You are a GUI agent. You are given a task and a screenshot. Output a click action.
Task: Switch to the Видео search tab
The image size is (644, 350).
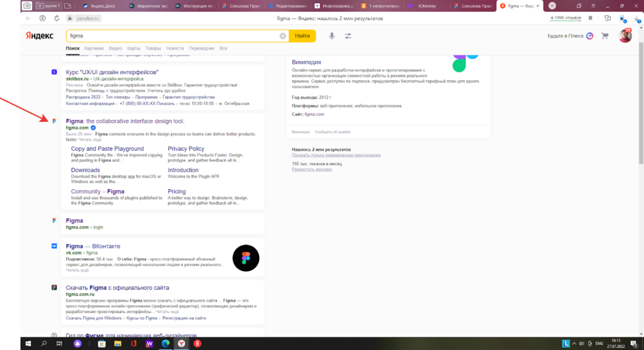[x=116, y=48]
